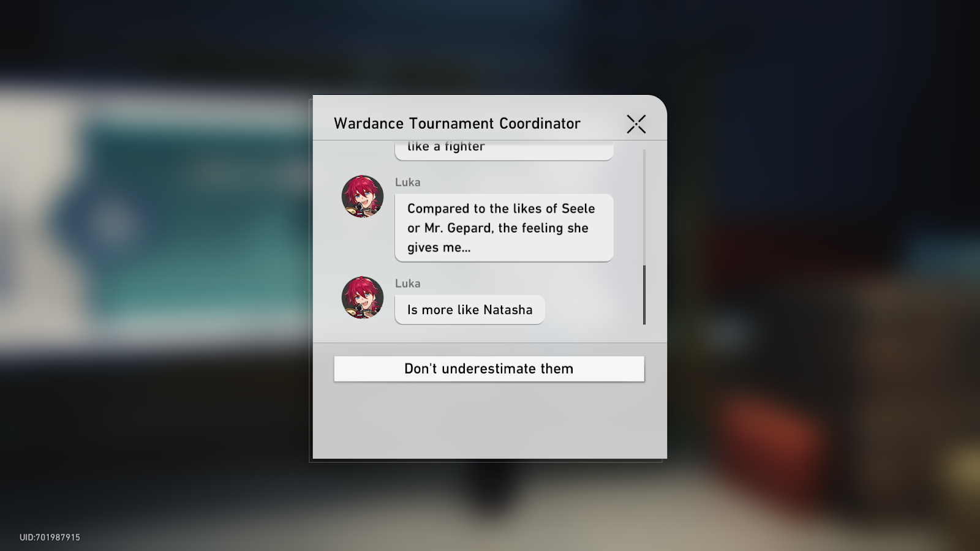Tap the "Compared to the likes of Seele" bubble
The image size is (980, 551).
click(504, 228)
